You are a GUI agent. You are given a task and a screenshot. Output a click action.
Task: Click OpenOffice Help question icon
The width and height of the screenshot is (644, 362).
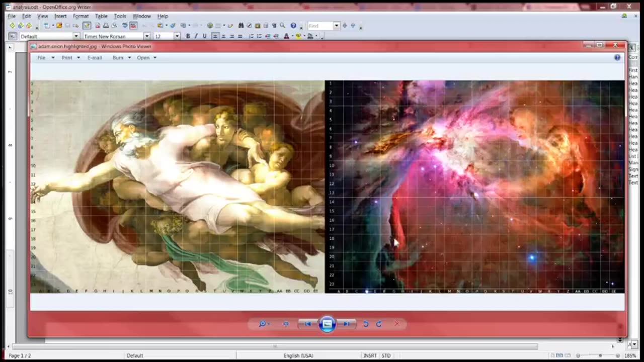tap(293, 26)
